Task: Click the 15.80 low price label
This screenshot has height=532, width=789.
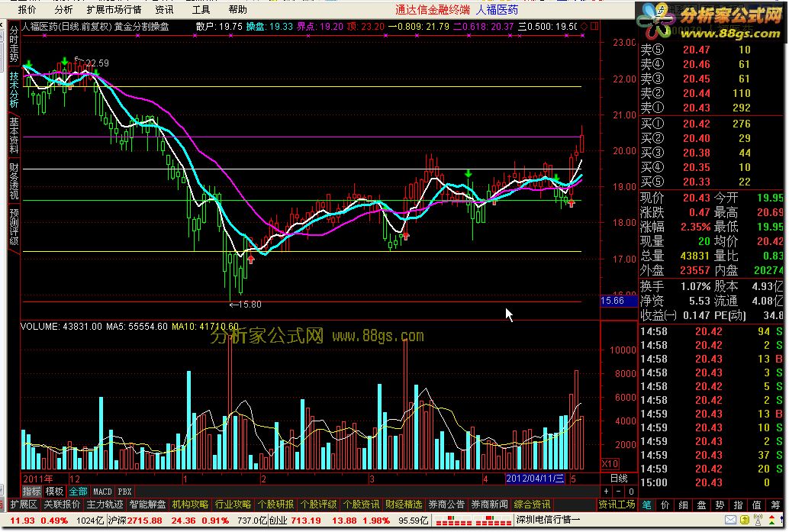Action: point(250,305)
